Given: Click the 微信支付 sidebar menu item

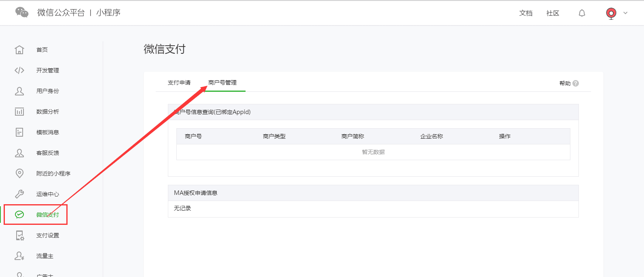Looking at the screenshot, I should (x=47, y=215).
